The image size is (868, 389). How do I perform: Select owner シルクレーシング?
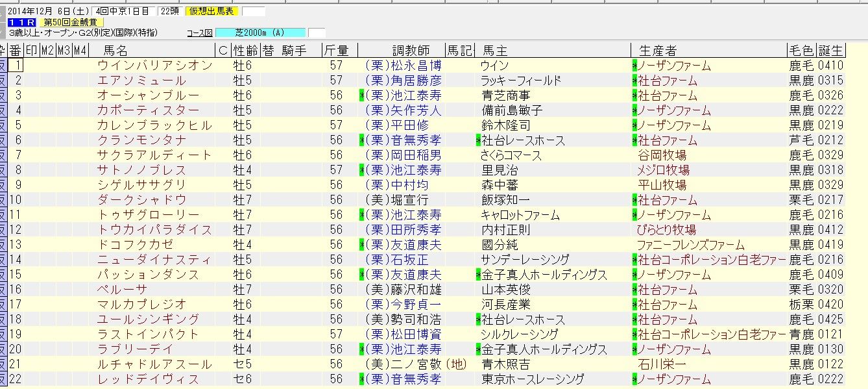(x=520, y=334)
